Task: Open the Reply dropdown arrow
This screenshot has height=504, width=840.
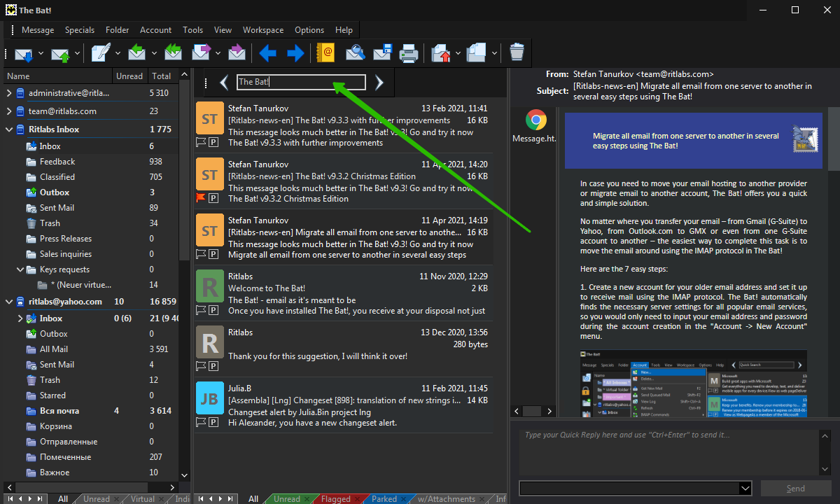Action: [x=154, y=53]
